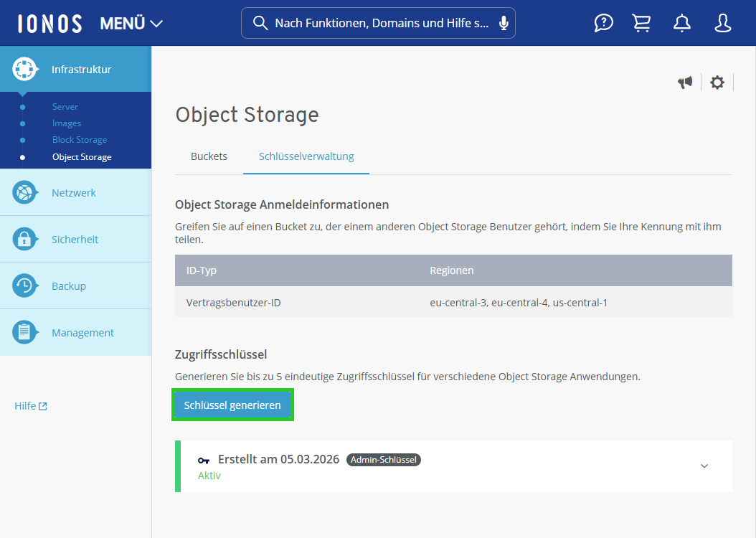Open the shopping cart icon
The width and height of the screenshot is (756, 538).
[641, 22]
